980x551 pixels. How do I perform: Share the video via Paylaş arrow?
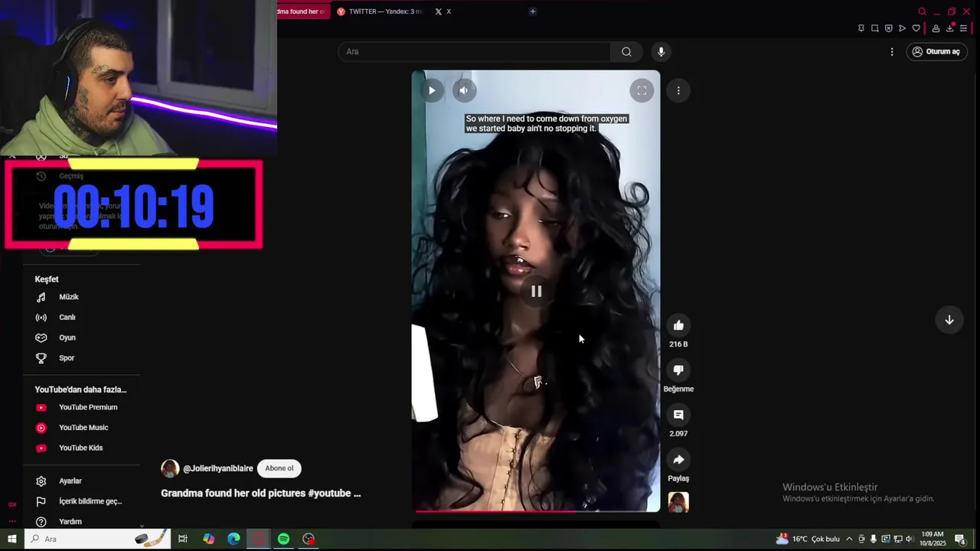point(678,460)
